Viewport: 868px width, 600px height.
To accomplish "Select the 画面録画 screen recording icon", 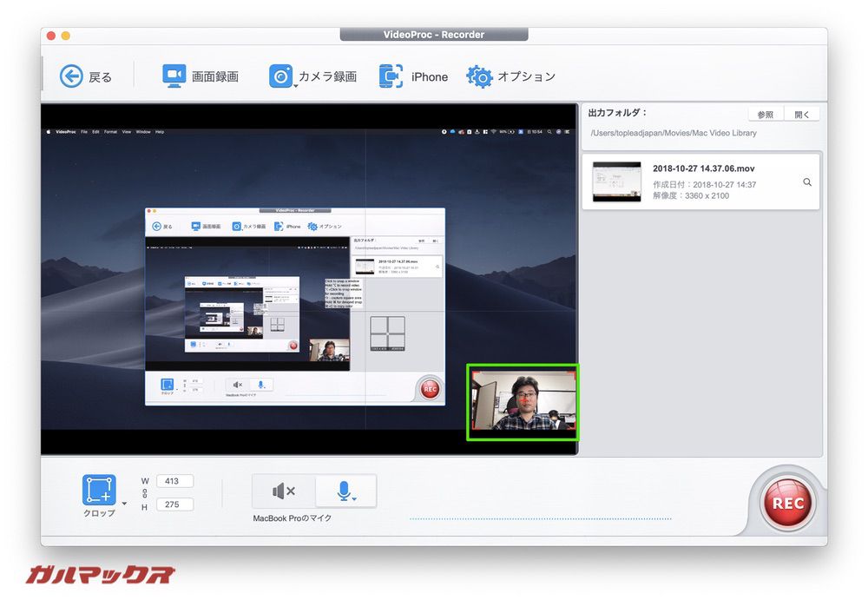I will click(174, 76).
